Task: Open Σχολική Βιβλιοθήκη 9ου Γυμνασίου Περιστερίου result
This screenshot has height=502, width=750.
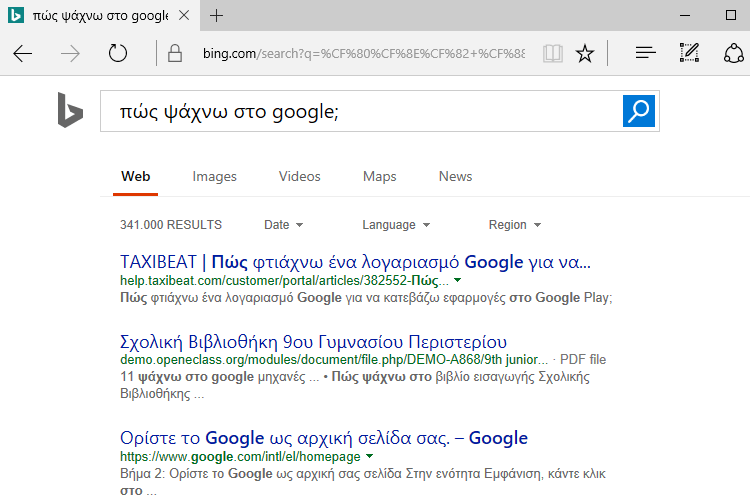Action: click(x=313, y=342)
